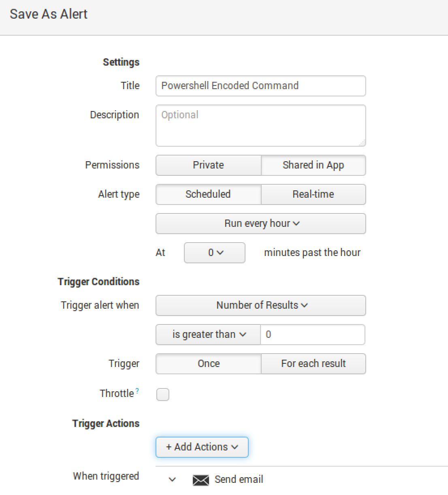The image size is (448, 495).
Task: Choose the Real-time alert type
Action: point(313,194)
